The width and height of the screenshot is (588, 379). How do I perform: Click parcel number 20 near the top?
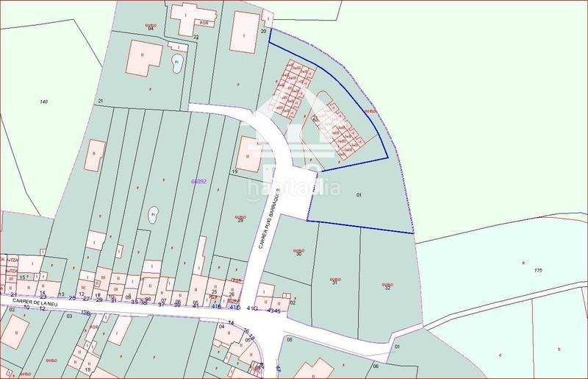click(x=264, y=32)
